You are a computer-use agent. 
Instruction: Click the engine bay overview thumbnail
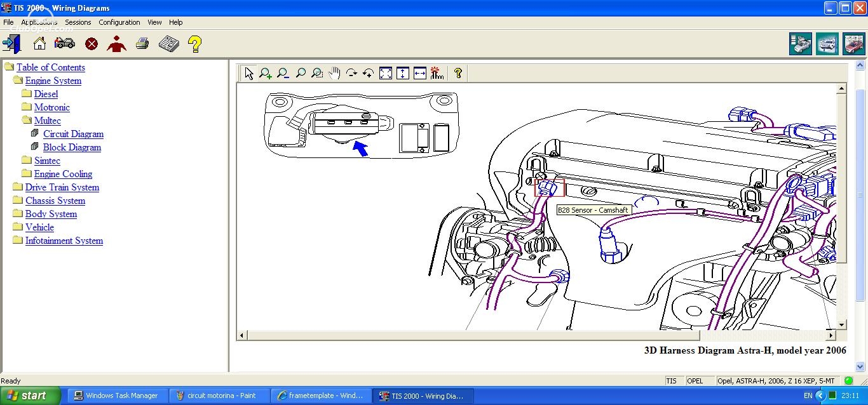tap(361, 124)
